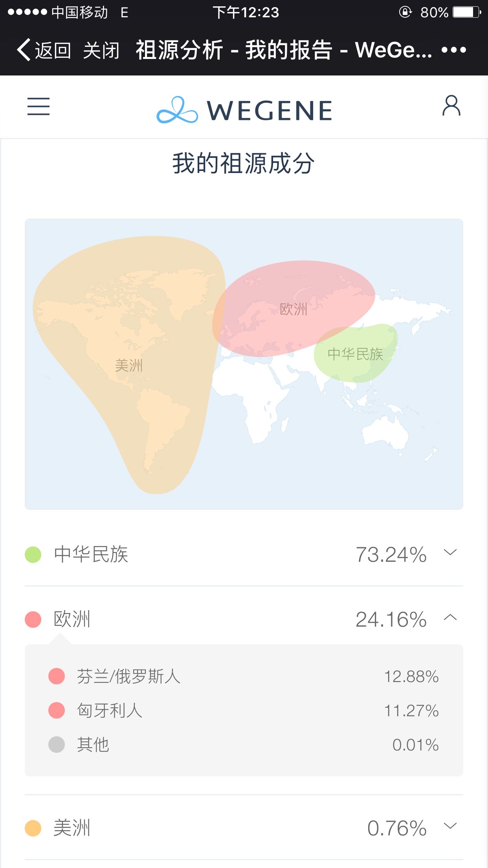Select the 芬兰/俄罗斯人 sub-item
The image size is (488, 868).
(128, 677)
